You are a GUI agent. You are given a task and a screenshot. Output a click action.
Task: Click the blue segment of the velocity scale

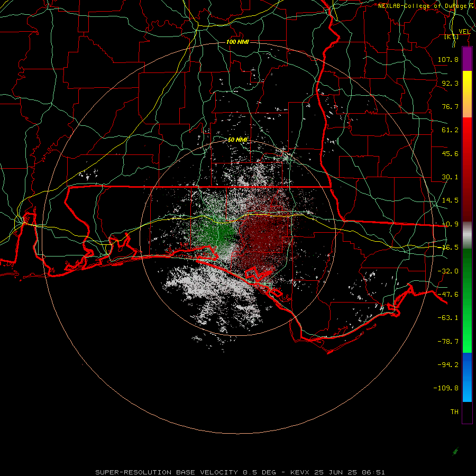(x=467, y=377)
